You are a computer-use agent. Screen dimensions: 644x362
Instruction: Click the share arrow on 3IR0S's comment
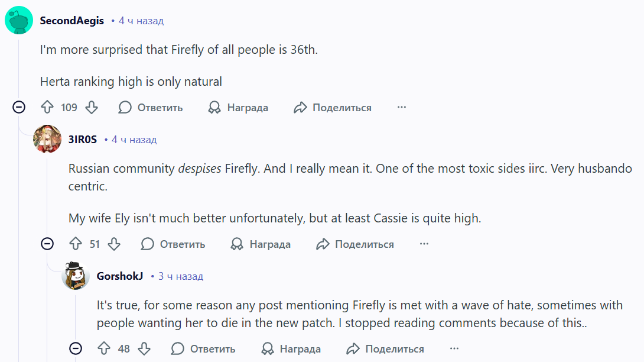pos(323,244)
